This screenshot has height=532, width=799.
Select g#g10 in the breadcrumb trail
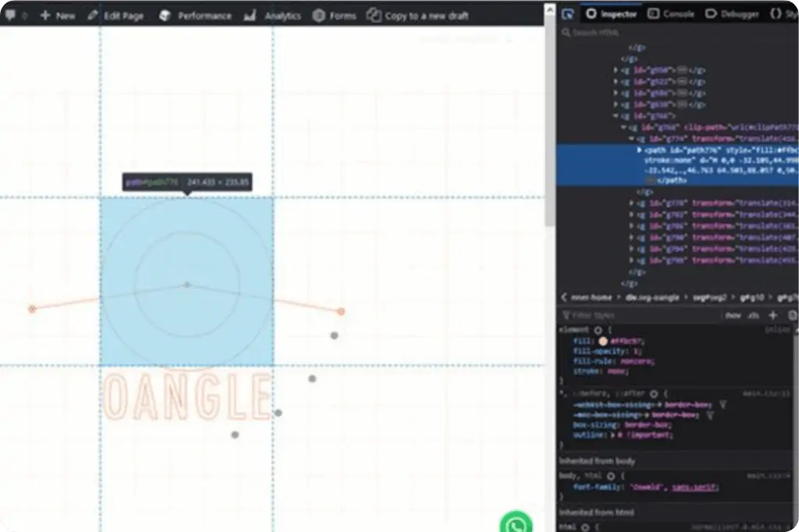tap(751, 297)
